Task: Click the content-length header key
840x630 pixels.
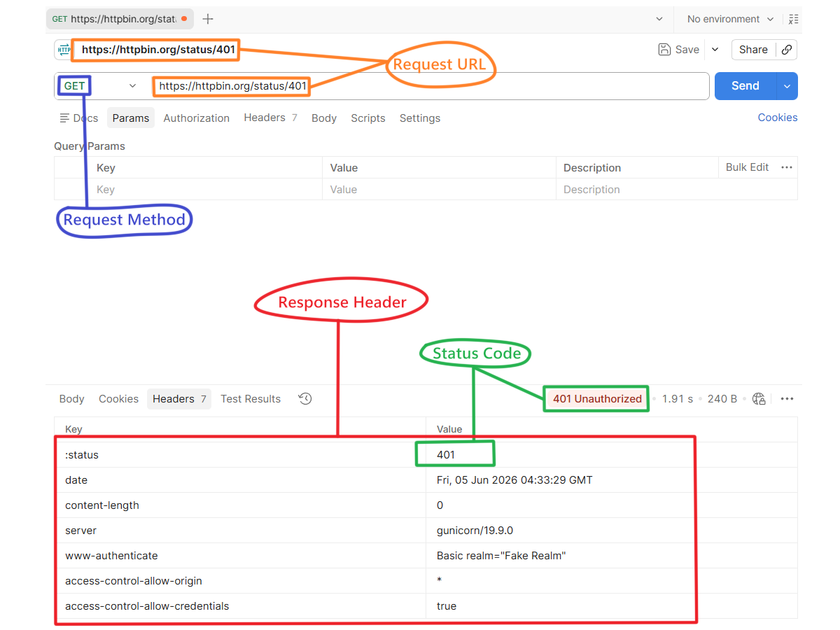Action: [102, 505]
